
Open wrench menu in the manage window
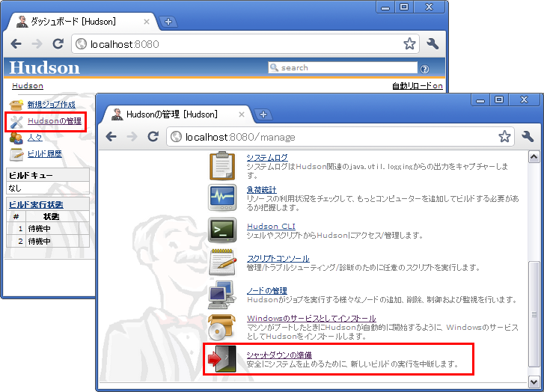coord(528,136)
